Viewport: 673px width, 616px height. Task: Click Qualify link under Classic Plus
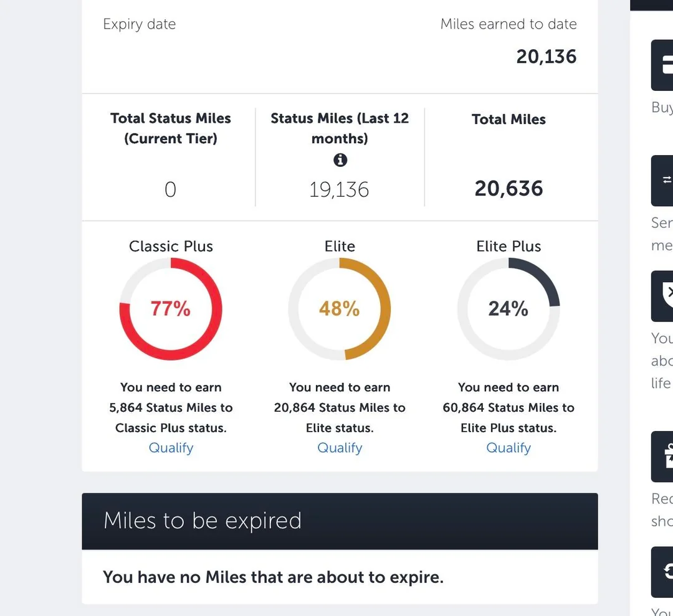click(171, 448)
